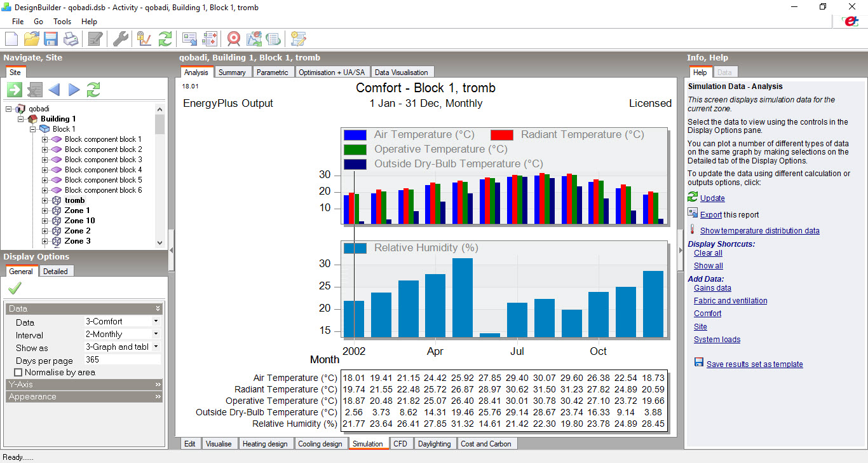Expand the Appearance section

pos(85,396)
